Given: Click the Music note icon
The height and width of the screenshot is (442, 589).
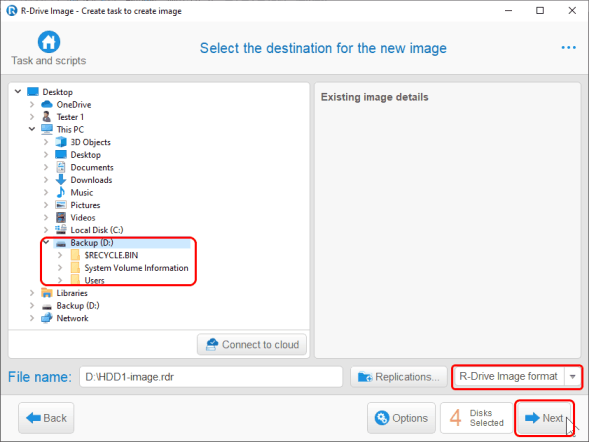Looking at the screenshot, I should [x=61, y=192].
